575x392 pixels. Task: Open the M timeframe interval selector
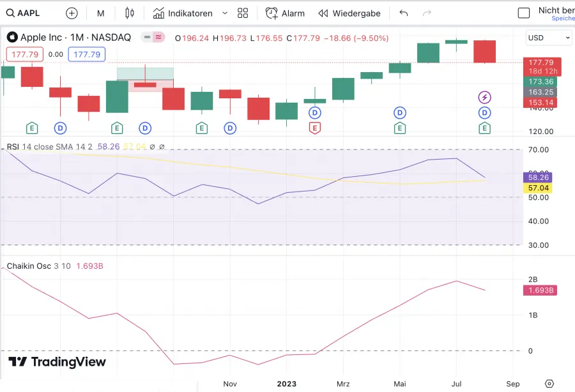pos(101,13)
